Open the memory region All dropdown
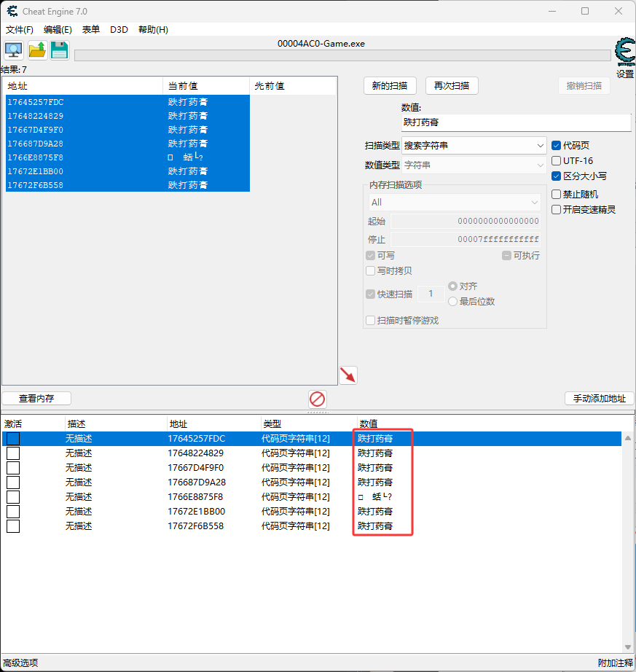 pyautogui.click(x=455, y=203)
